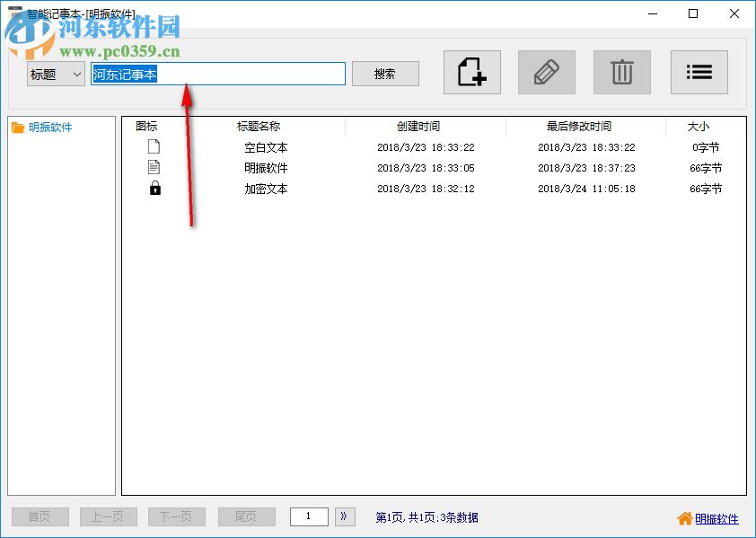Click the folder icon in the left sidebar
This screenshot has height=538, width=756.
point(22,127)
